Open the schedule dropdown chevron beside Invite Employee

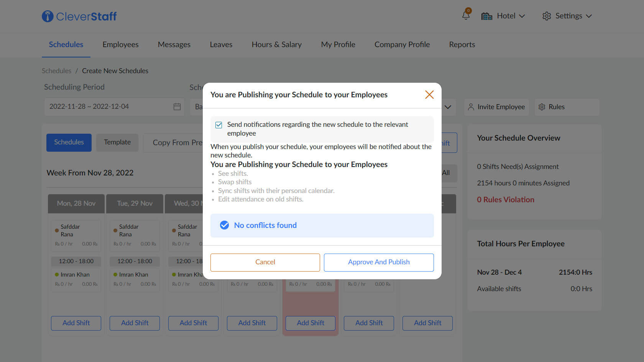(x=448, y=107)
